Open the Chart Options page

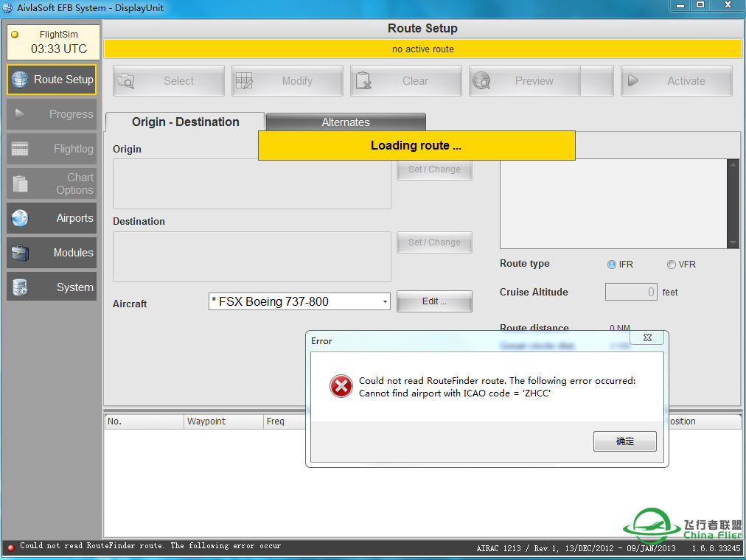pos(52,183)
